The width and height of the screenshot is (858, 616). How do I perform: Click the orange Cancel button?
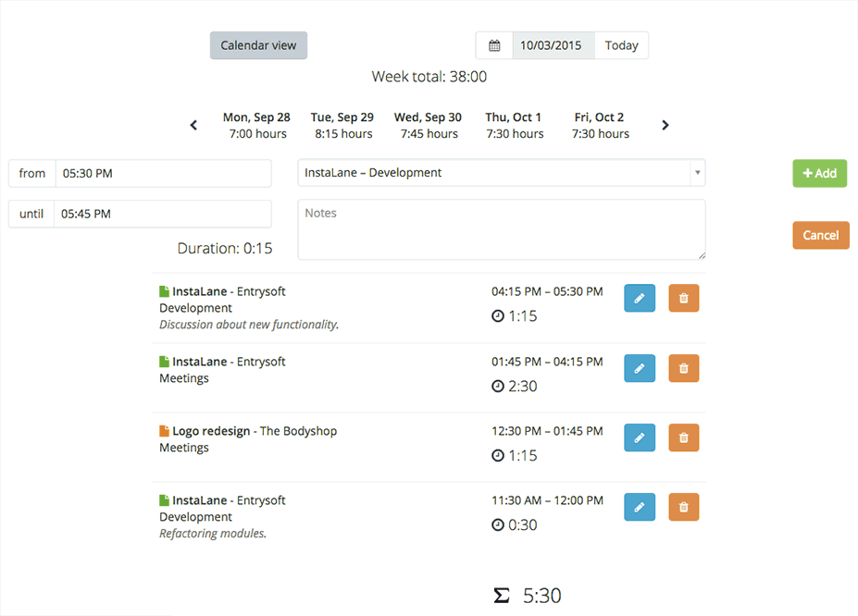tap(821, 235)
